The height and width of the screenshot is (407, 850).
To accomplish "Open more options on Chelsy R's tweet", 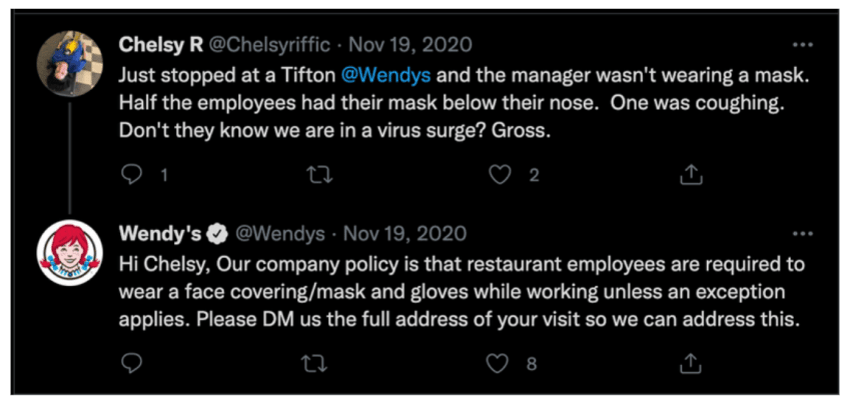I will (802, 46).
